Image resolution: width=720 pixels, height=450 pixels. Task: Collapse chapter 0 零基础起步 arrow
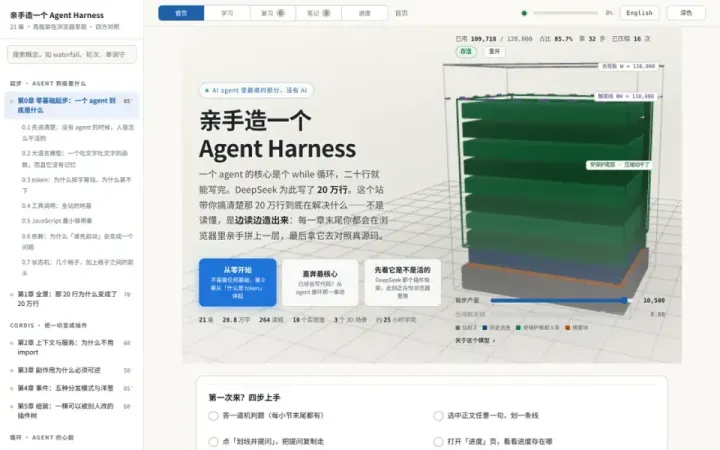pyautogui.click(x=11, y=101)
